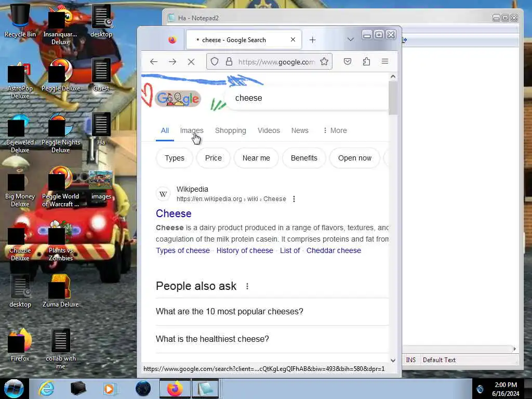This screenshot has height=399, width=532.
Task: Click the Firefox View icon in tab bar
Action: [x=172, y=40]
